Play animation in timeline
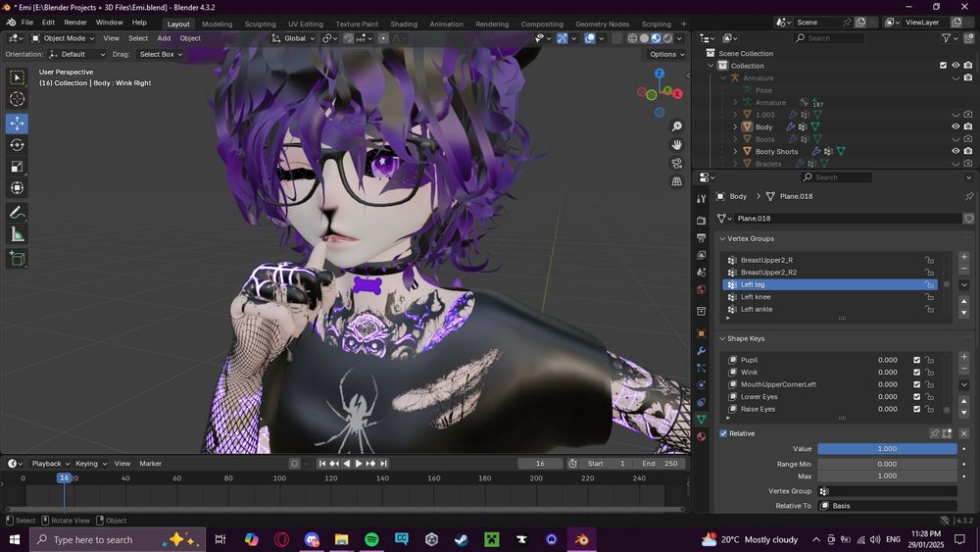Screen dimensions: 980x552 (359, 463)
